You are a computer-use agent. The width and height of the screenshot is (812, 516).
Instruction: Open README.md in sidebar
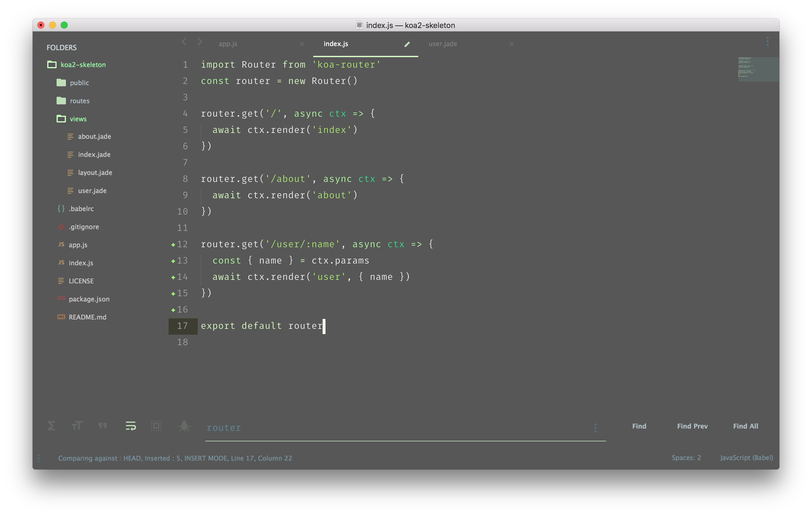pyautogui.click(x=87, y=317)
